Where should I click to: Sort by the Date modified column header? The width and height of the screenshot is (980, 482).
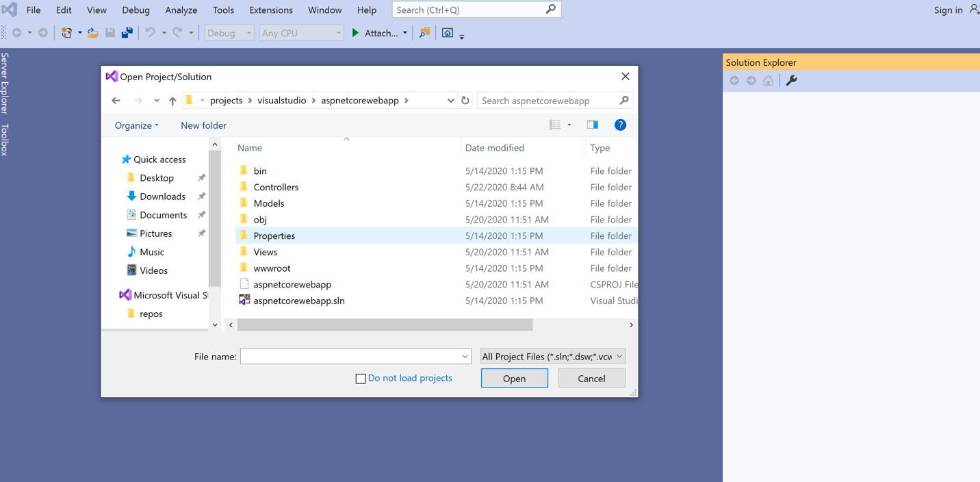(495, 148)
